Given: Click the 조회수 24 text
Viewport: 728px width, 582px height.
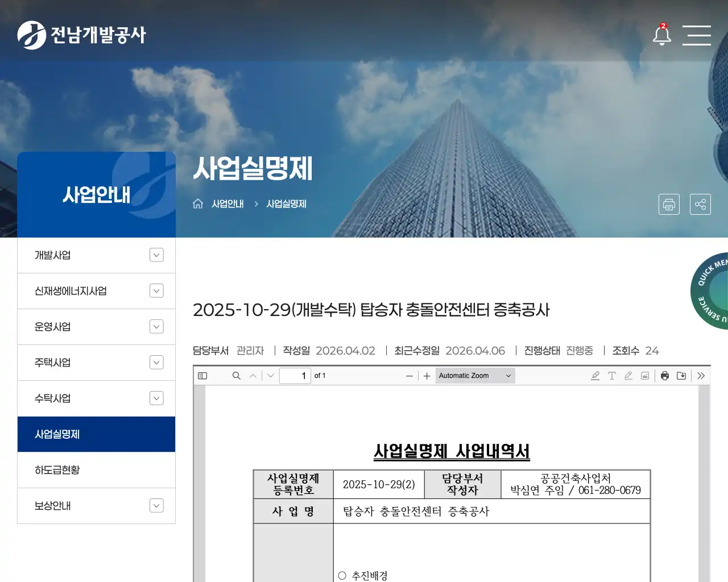Looking at the screenshot, I should click(x=636, y=351).
